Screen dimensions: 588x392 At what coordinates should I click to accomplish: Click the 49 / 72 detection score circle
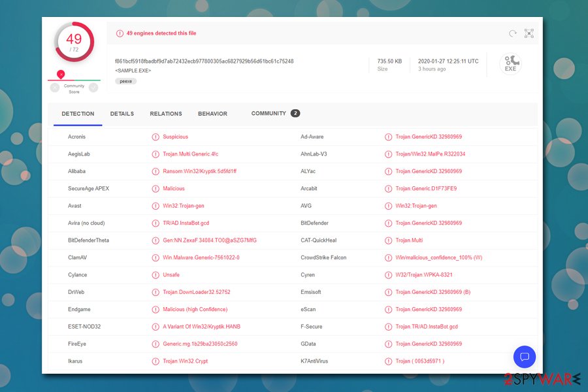74,42
